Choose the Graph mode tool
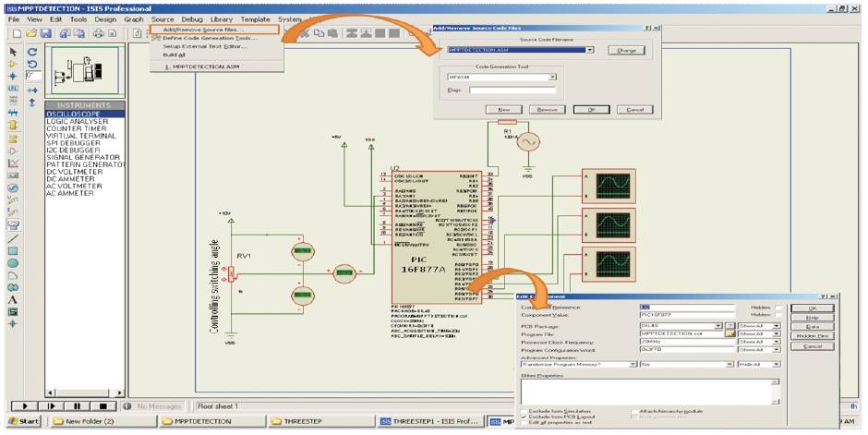This screenshot has height=435, width=868. (13, 163)
